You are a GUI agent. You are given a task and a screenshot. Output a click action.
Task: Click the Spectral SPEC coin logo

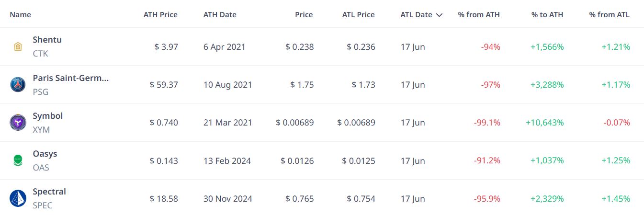pyautogui.click(x=18, y=198)
